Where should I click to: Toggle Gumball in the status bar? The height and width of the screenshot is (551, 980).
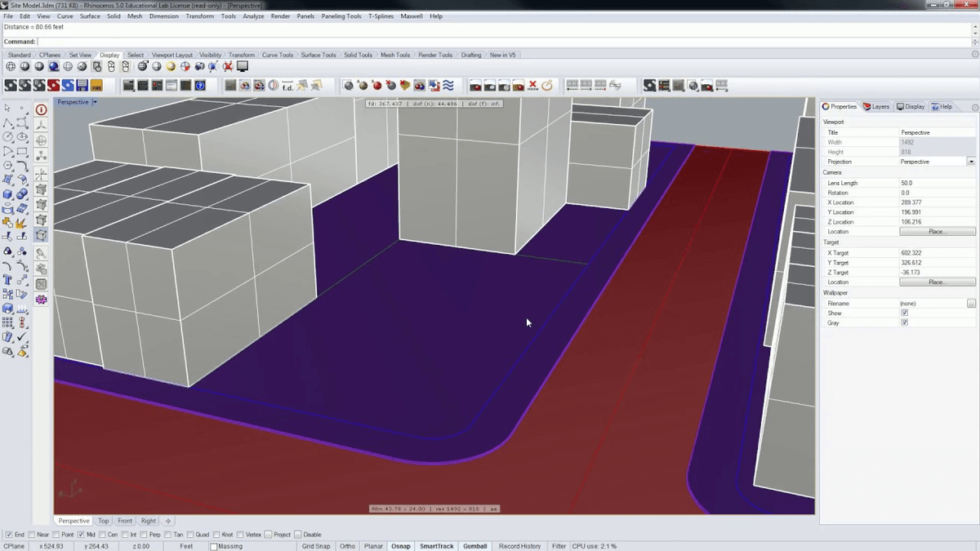(x=474, y=546)
